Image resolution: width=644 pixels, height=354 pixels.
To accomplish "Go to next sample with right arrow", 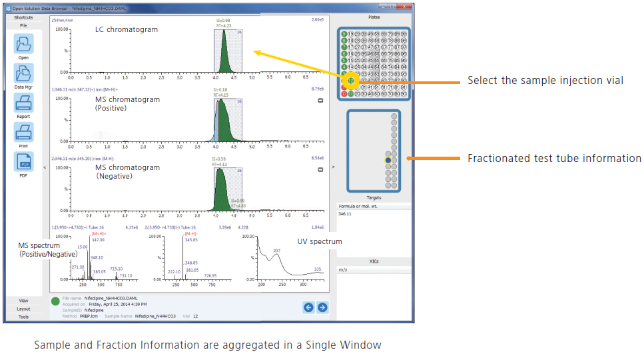I will pos(322,307).
